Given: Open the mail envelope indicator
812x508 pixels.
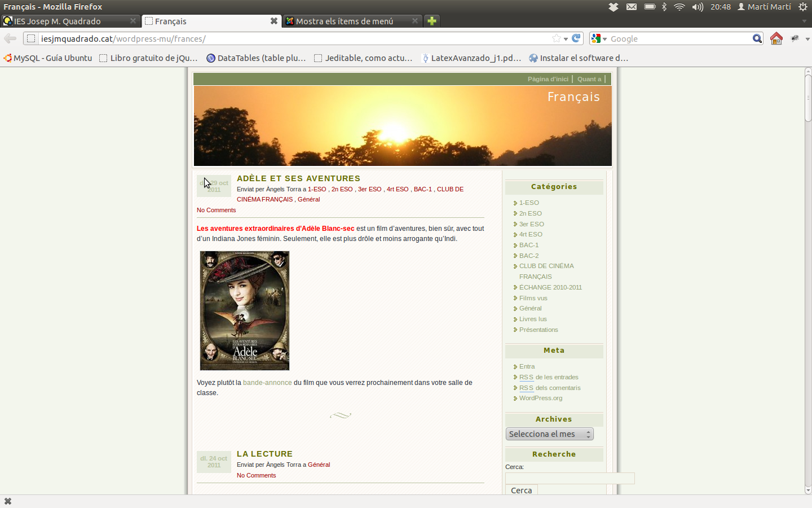Looking at the screenshot, I should coord(632,7).
